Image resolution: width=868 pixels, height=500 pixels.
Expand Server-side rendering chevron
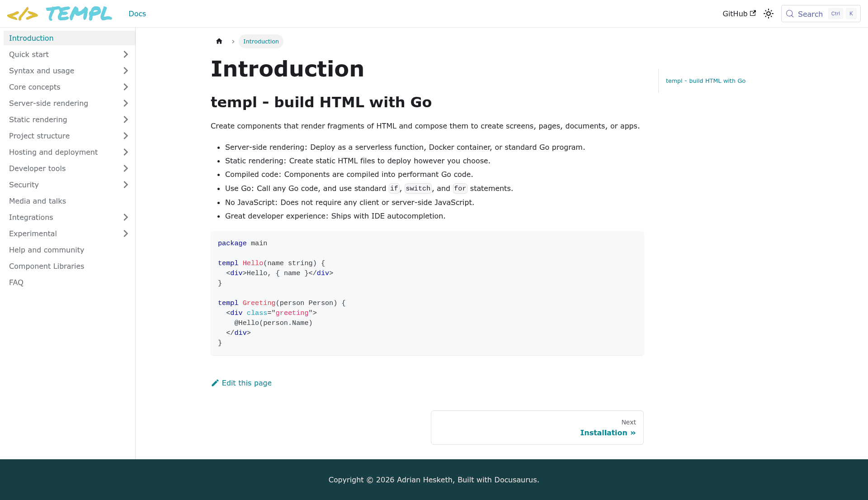click(126, 103)
